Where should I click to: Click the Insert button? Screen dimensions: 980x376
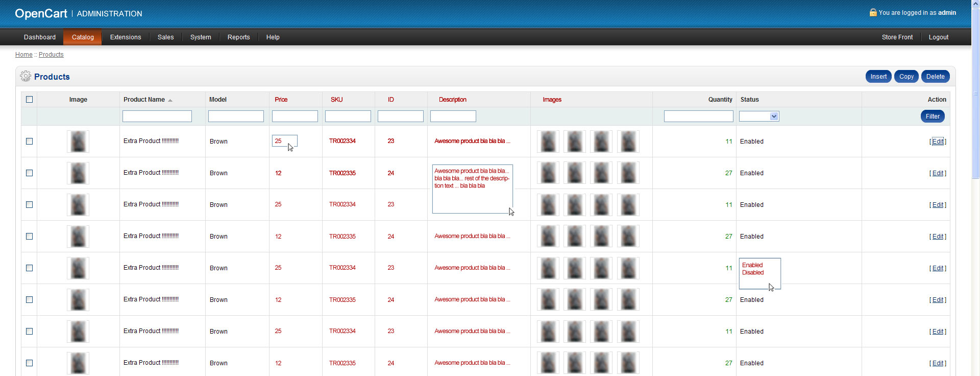(x=878, y=77)
